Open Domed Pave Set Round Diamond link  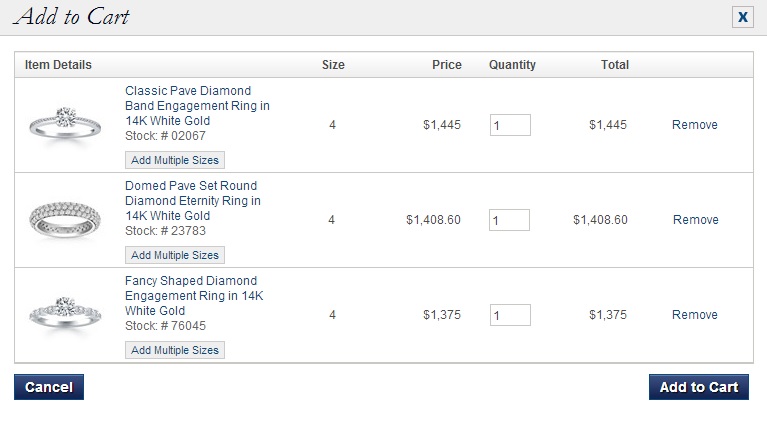point(193,200)
